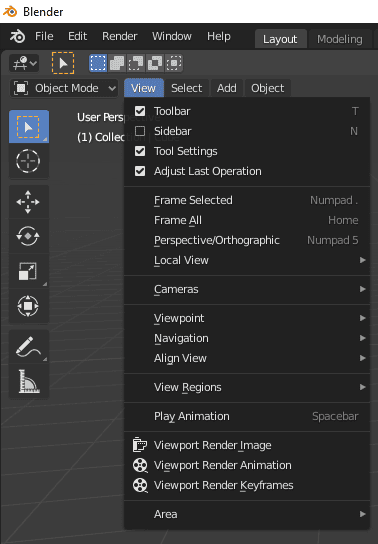This screenshot has height=544, width=378.
Task: Choose Set a new selection mode icon
Action: coord(98,63)
